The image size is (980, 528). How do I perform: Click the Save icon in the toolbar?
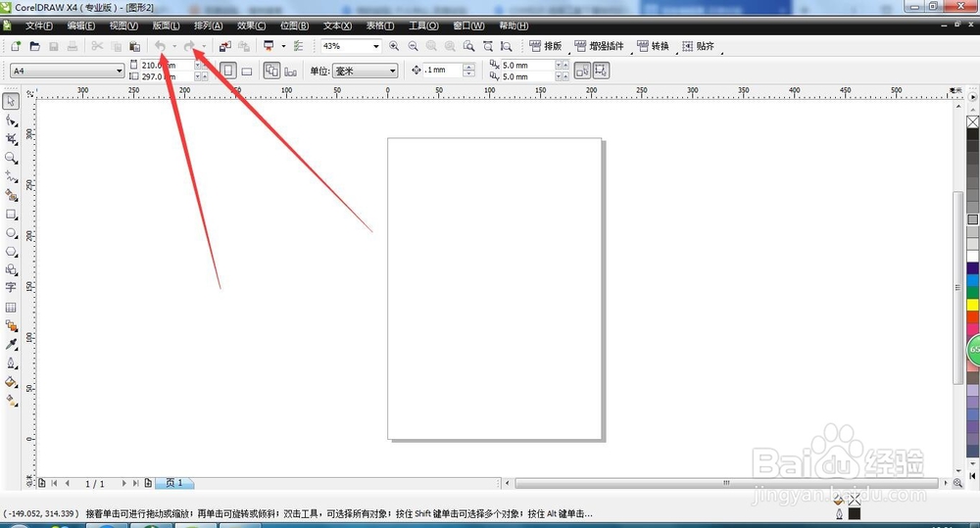(x=54, y=46)
